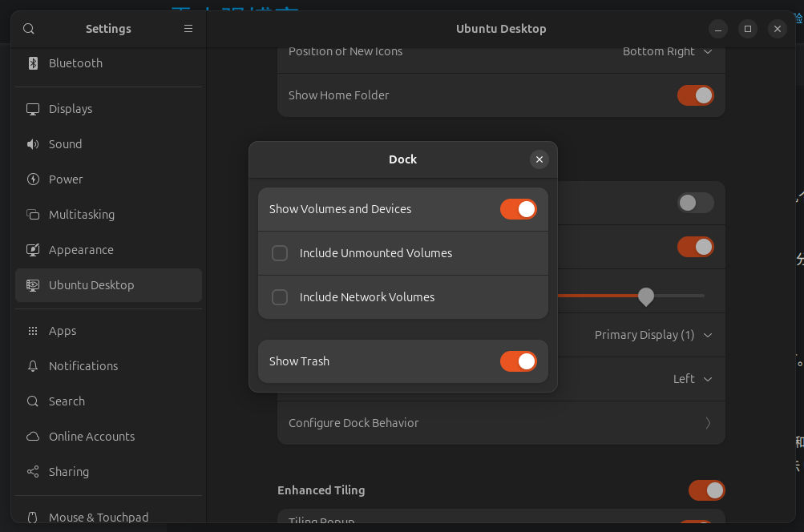Select Online Accounts in sidebar
This screenshot has width=804, height=532.
point(91,437)
